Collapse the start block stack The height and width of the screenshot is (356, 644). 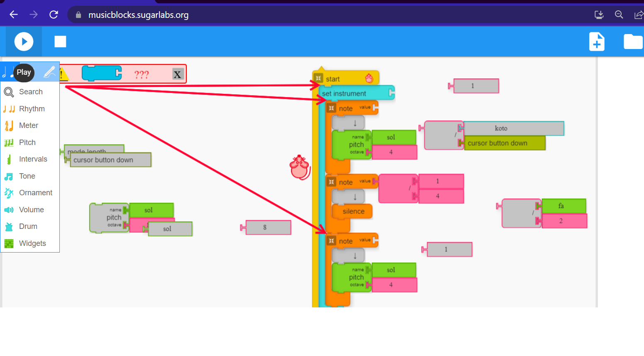[x=319, y=78]
